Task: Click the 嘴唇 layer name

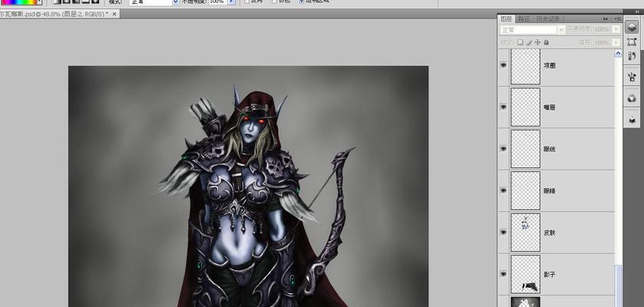Action: click(550, 107)
